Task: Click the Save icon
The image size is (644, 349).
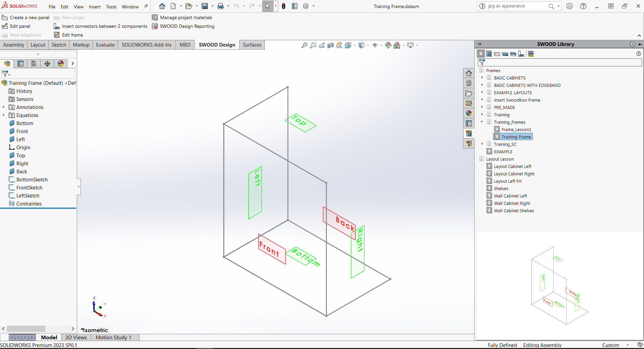Action: pos(205,6)
